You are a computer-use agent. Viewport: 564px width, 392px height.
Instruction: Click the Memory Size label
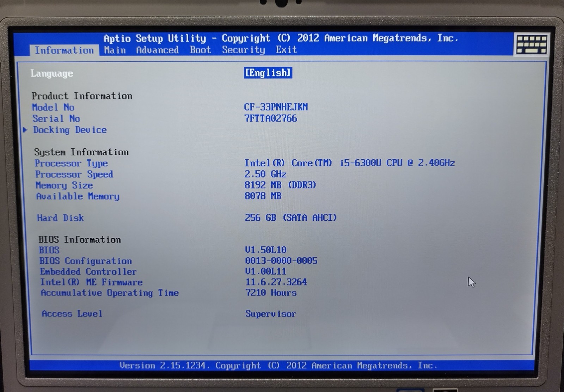64,185
